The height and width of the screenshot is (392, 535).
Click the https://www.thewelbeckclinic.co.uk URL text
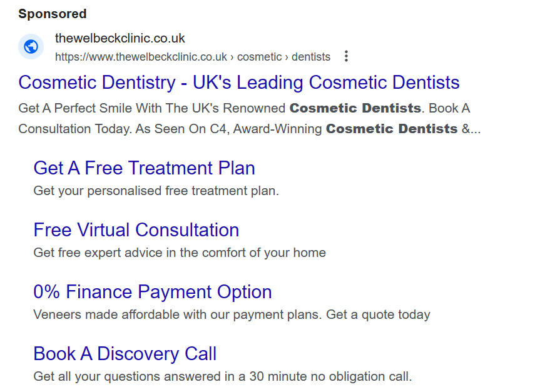coord(141,57)
